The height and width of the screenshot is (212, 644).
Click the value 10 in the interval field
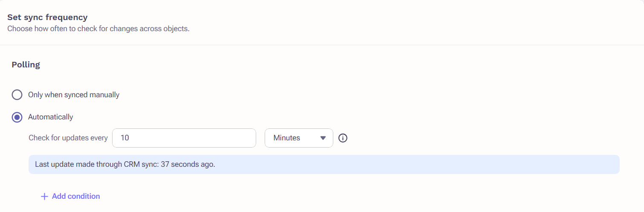pos(125,138)
